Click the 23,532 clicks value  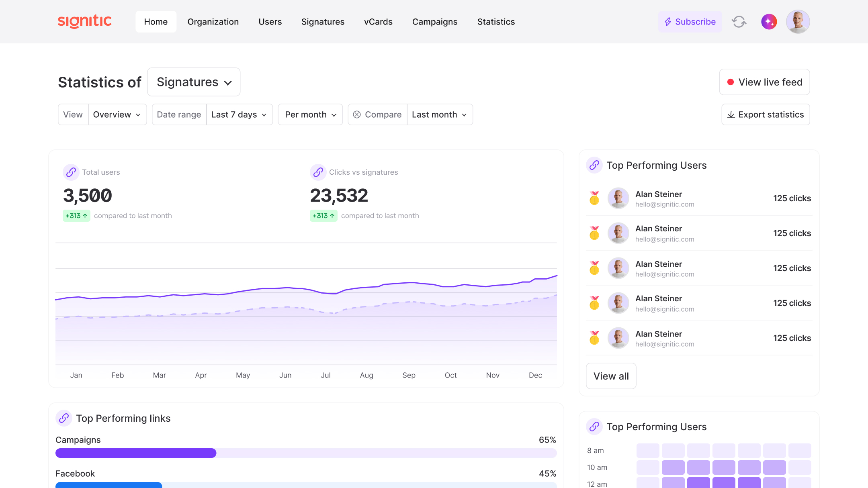pyautogui.click(x=339, y=196)
